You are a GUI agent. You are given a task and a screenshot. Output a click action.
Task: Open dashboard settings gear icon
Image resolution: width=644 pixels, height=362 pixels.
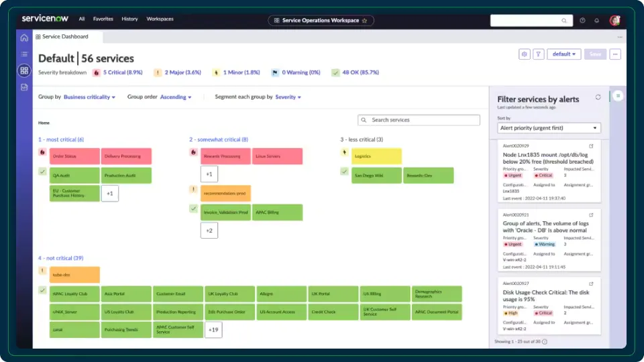pyautogui.click(x=525, y=54)
